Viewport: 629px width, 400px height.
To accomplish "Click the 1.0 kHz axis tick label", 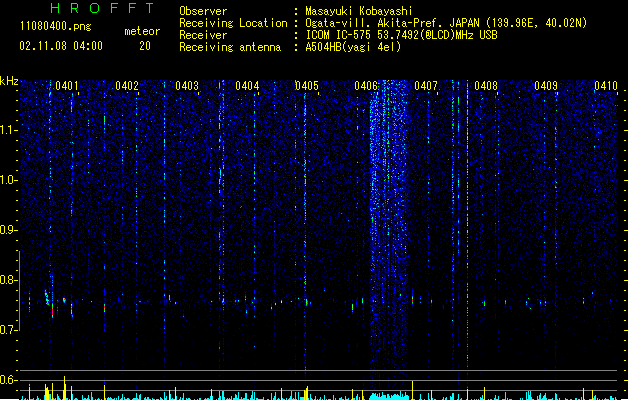I will click(x=9, y=180).
